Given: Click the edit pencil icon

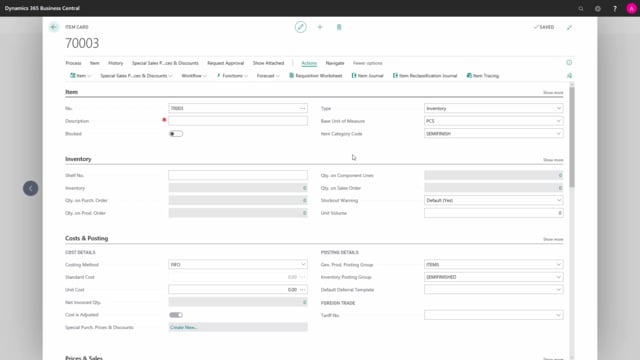Looking at the screenshot, I should (300, 27).
